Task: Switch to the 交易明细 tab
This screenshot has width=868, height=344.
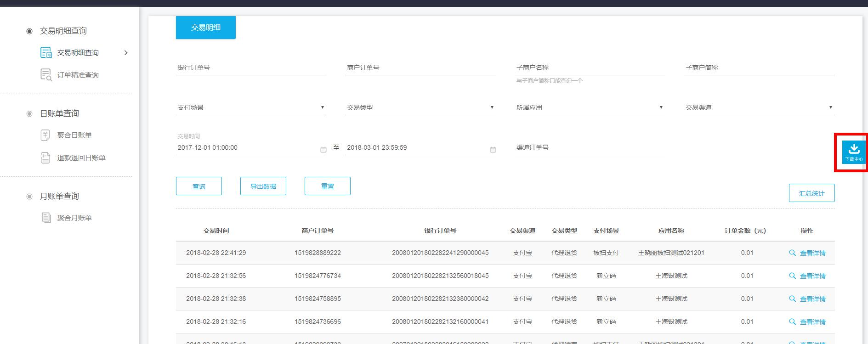Action: [x=206, y=28]
